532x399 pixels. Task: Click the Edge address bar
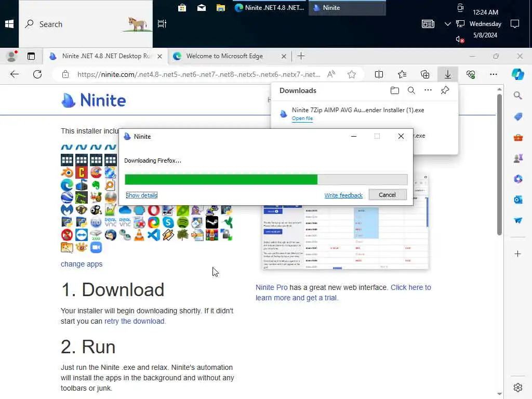click(198, 74)
